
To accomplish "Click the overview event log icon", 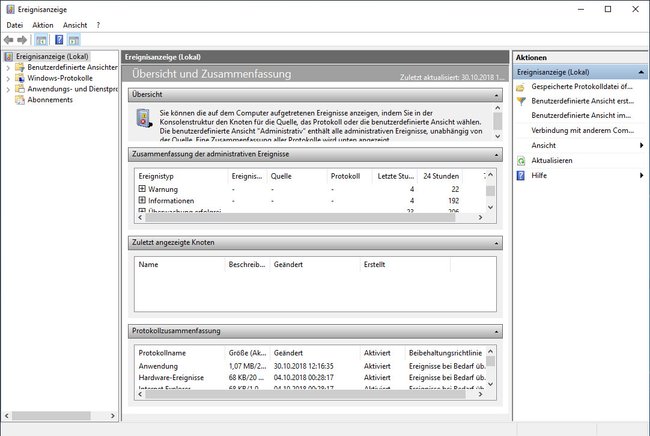I will (144, 118).
